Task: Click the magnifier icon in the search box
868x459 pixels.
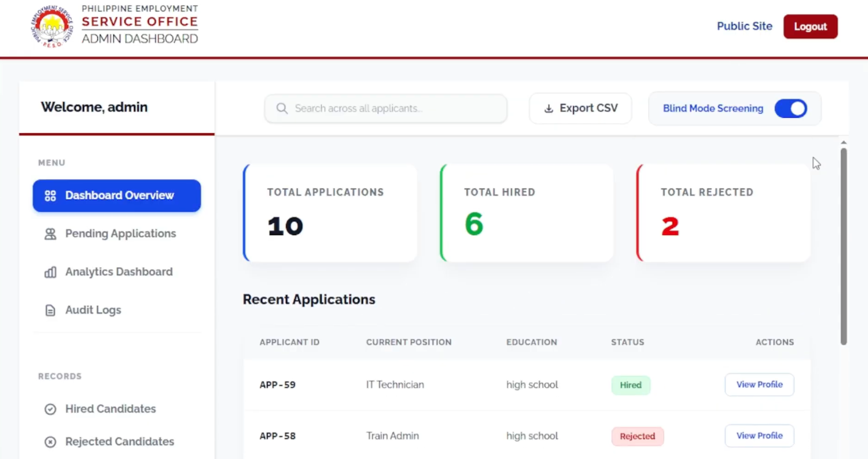Action: tap(282, 108)
